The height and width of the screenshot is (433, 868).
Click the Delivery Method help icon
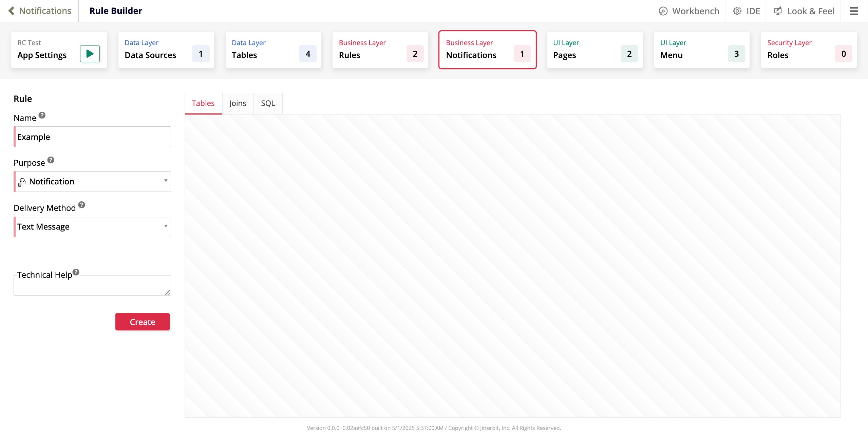tap(81, 205)
